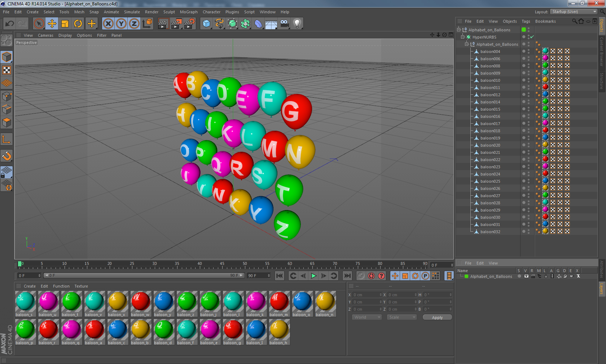Add a camera object
Screen dimensions: 606x364
click(284, 24)
